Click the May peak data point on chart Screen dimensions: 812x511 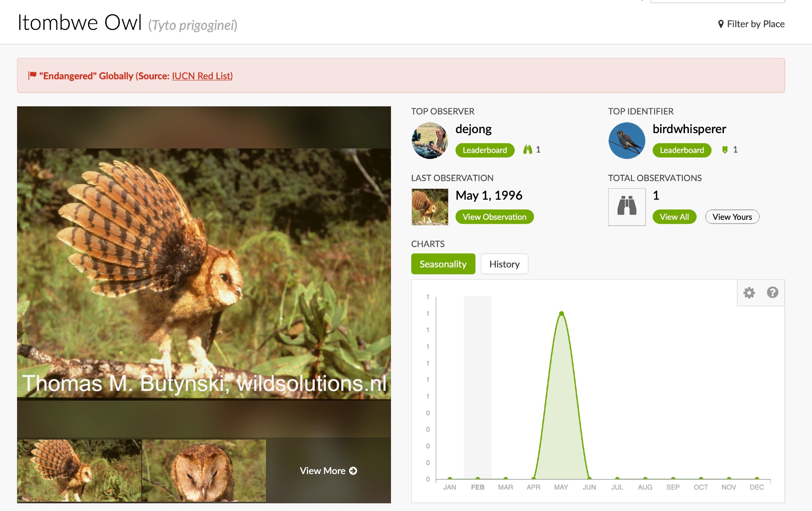[x=561, y=313]
